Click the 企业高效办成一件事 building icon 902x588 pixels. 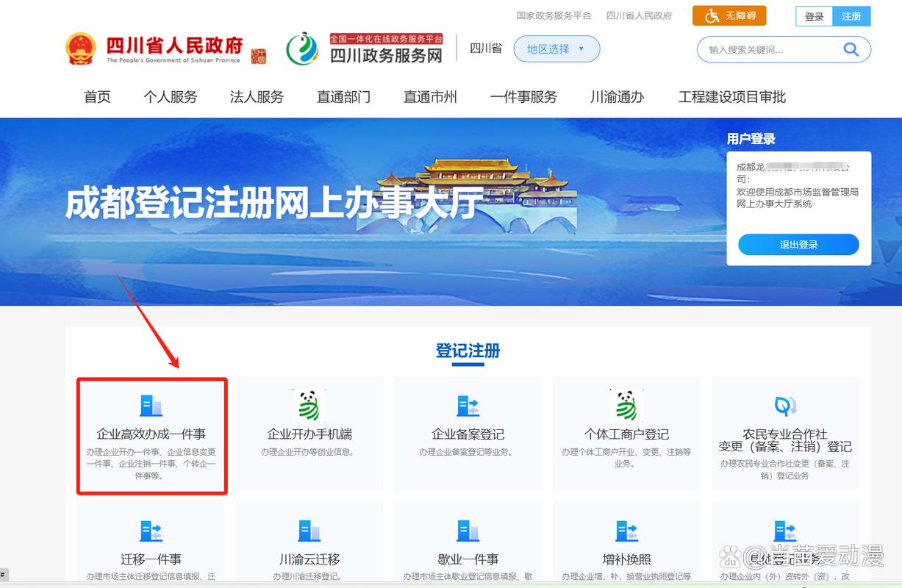[x=151, y=406]
